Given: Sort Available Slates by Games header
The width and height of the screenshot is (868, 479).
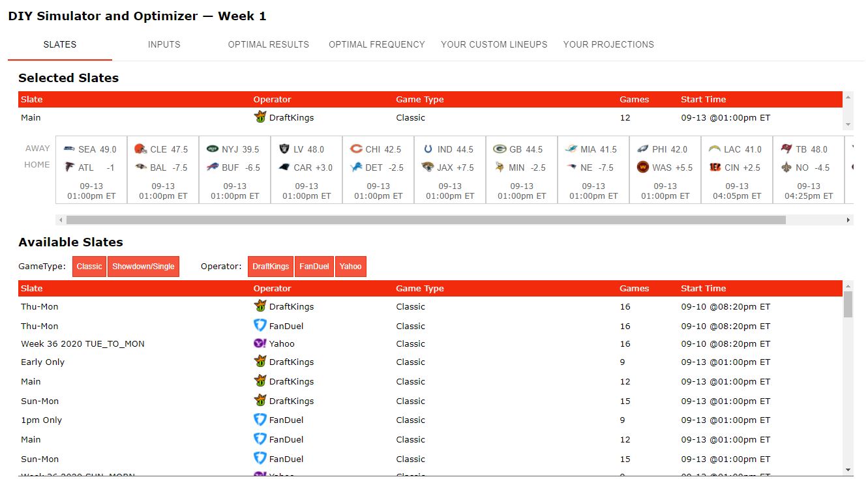Looking at the screenshot, I should point(634,289).
